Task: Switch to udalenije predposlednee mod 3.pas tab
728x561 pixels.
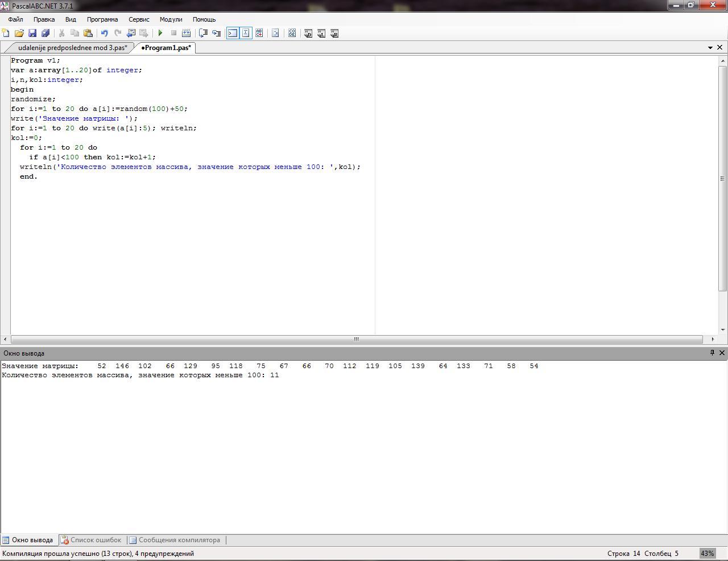Action: tap(72, 48)
